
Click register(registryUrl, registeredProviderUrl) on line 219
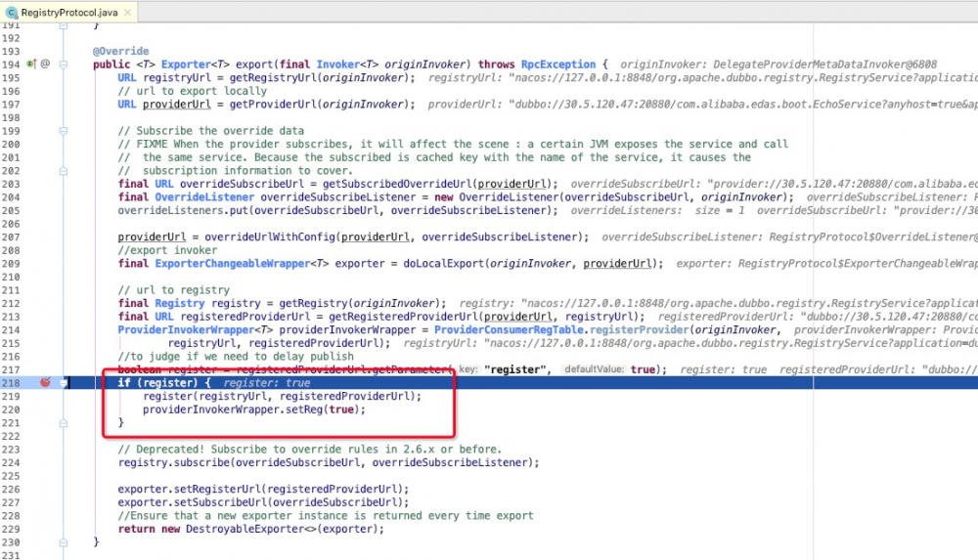282,396
